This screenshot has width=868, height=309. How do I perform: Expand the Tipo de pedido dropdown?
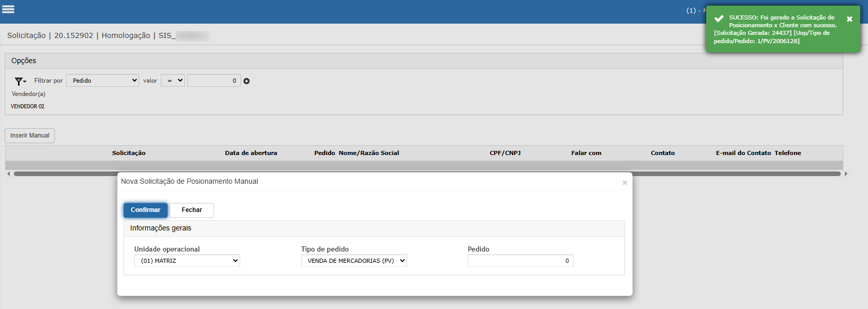click(x=354, y=261)
